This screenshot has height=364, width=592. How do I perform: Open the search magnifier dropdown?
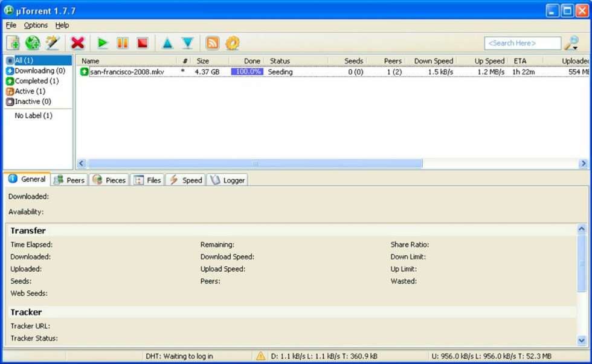click(x=571, y=43)
